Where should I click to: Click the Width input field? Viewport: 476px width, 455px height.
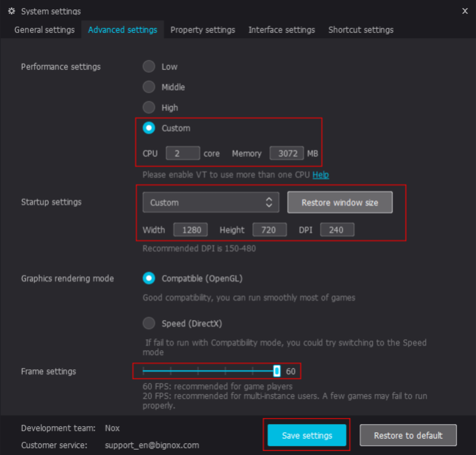pos(190,230)
